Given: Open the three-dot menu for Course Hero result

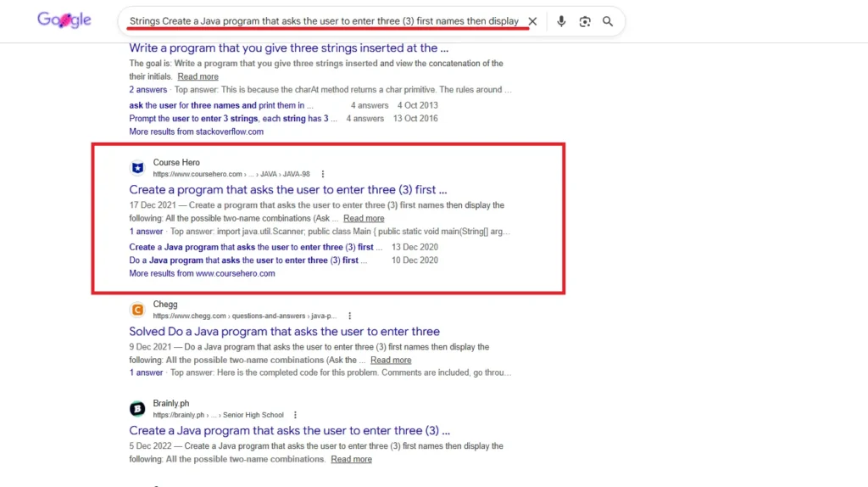Looking at the screenshot, I should [x=323, y=174].
